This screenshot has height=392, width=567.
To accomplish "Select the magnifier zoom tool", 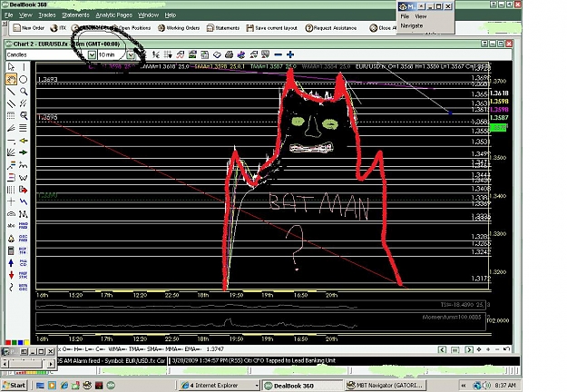I will click(x=24, y=91).
